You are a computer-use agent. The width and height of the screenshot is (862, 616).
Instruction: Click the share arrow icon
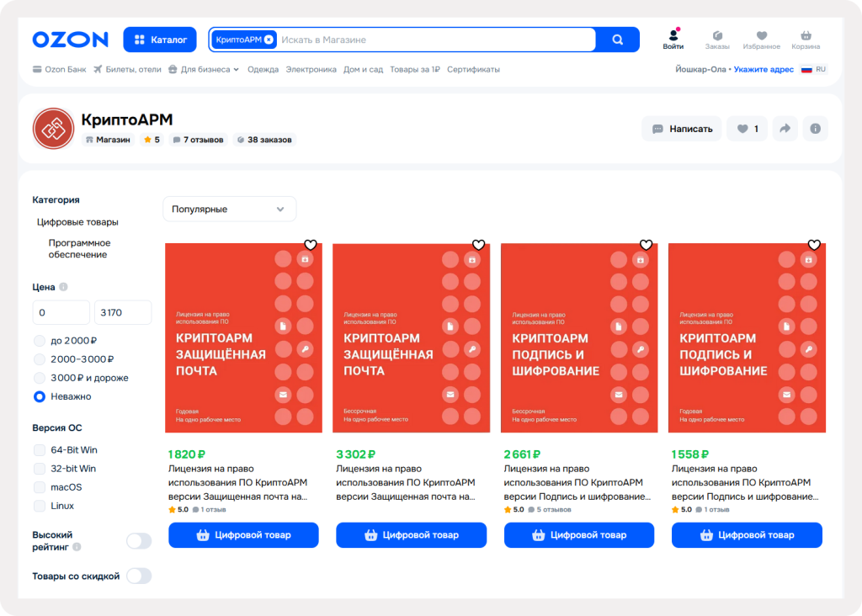point(785,129)
